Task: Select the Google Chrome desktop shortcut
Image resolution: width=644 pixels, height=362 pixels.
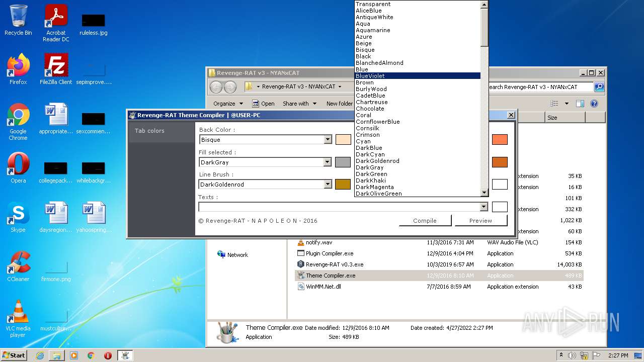Action: point(18,122)
